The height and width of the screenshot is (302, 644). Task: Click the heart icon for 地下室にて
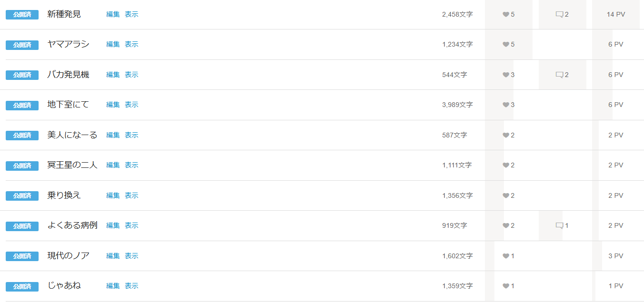point(506,105)
